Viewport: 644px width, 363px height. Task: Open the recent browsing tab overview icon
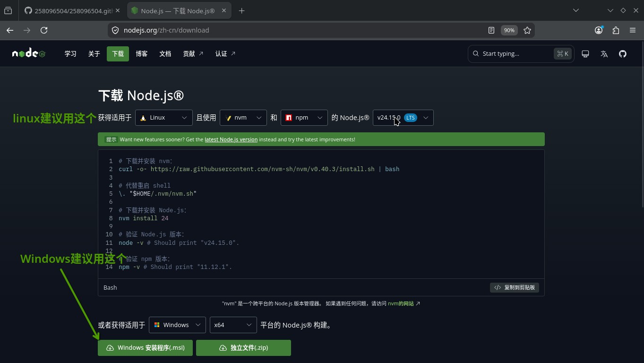(x=8, y=10)
